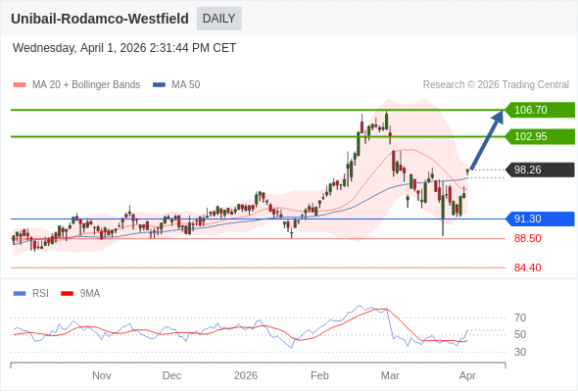Image resolution: width=578 pixels, height=392 pixels.
Task: Click the '2026' time axis label
Action: pyautogui.click(x=246, y=375)
